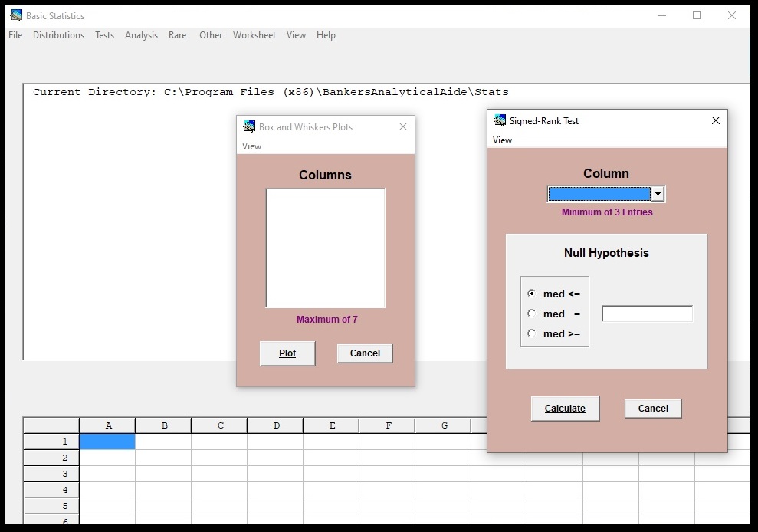
Task: Maximize the Basic Statistics window
Action: (697, 15)
